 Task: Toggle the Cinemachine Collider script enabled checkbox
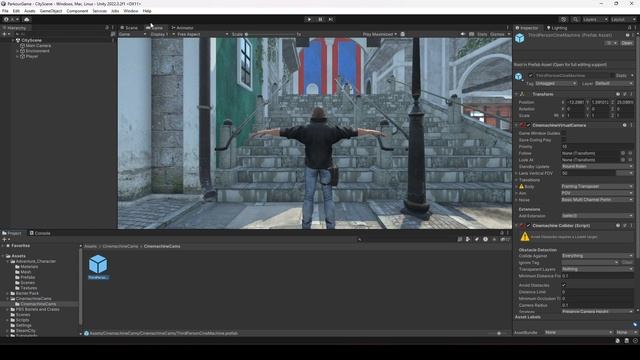(529, 225)
